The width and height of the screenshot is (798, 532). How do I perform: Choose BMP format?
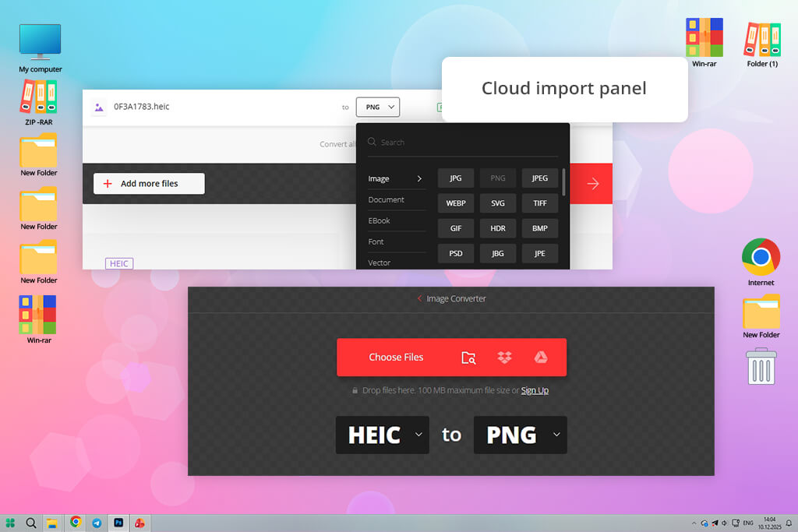click(x=539, y=228)
